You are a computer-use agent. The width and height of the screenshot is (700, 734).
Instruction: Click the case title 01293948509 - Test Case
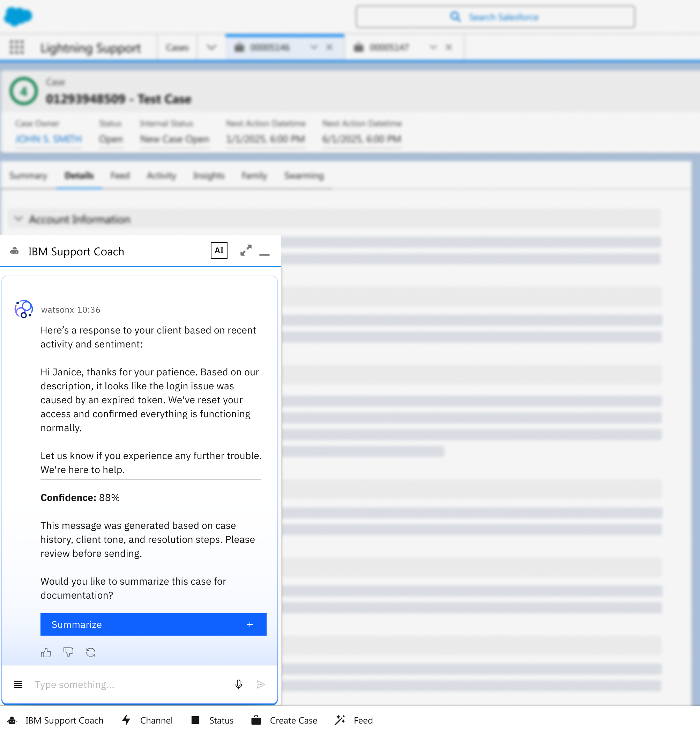pos(119,99)
